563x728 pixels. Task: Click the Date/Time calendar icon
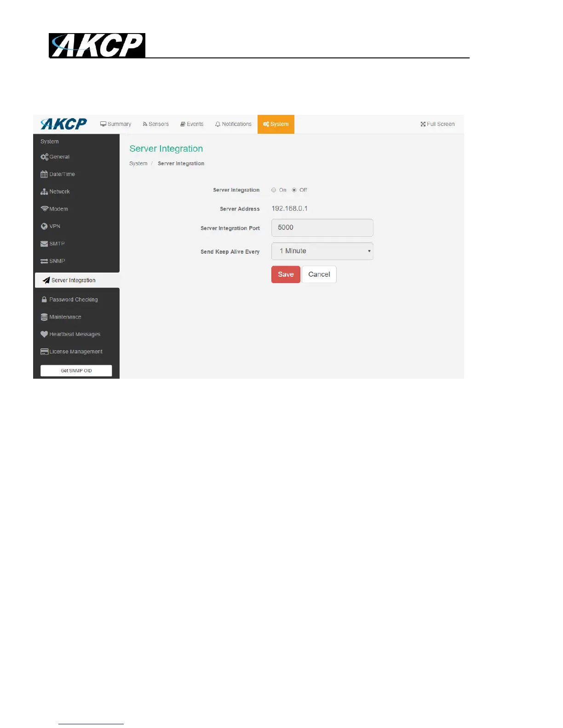coord(44,174)
